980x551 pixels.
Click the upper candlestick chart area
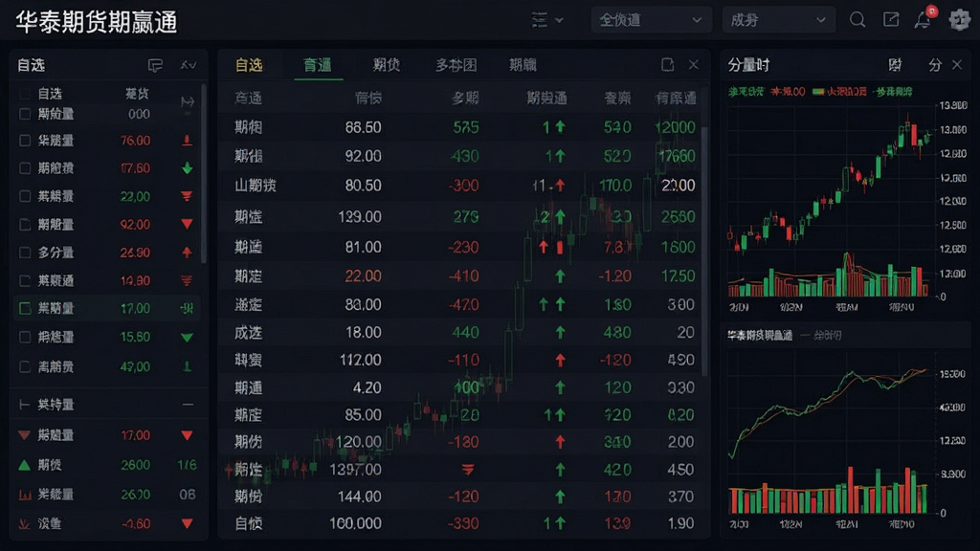(832, 200)
